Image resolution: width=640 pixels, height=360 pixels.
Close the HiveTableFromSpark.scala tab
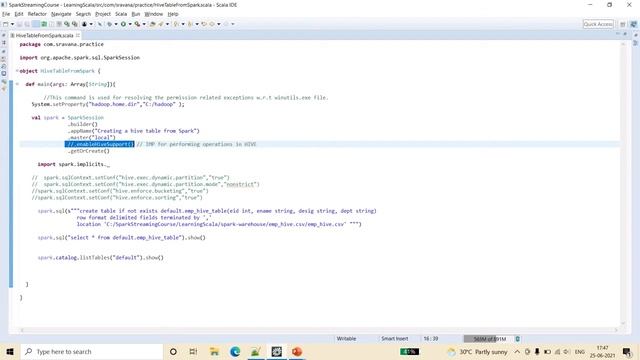click(78, 36)
